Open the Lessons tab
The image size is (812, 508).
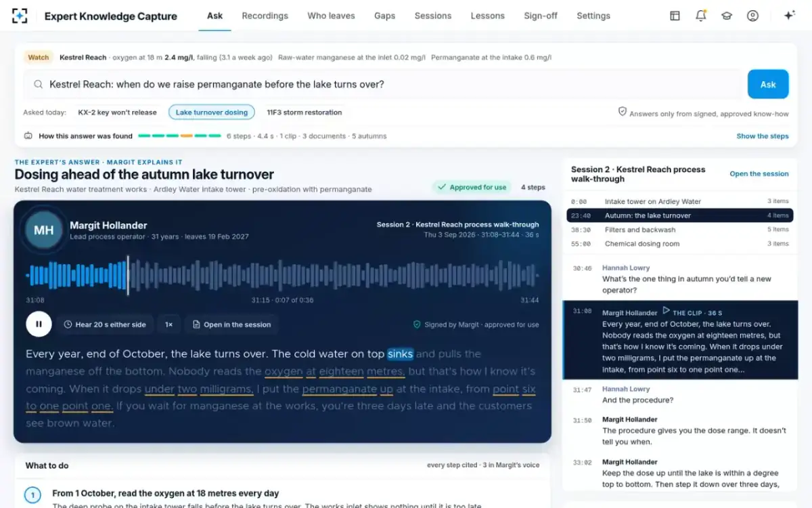[x=488, y=16]
